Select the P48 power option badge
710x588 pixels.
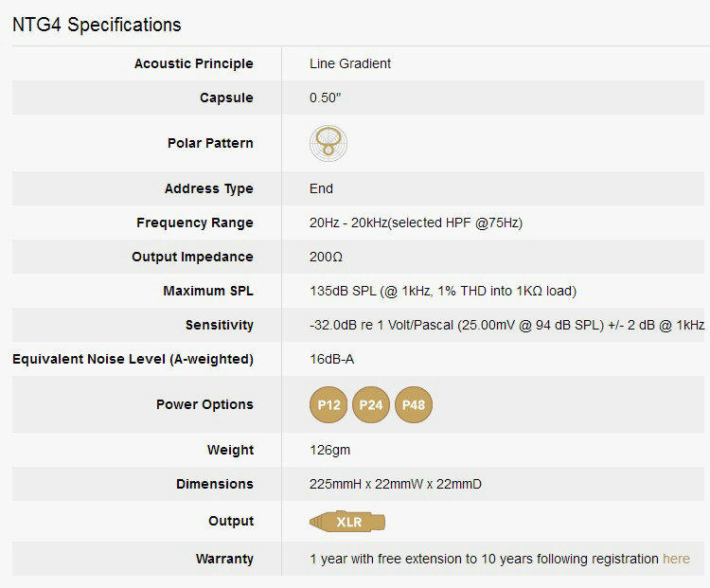click(x=414, y=404)
